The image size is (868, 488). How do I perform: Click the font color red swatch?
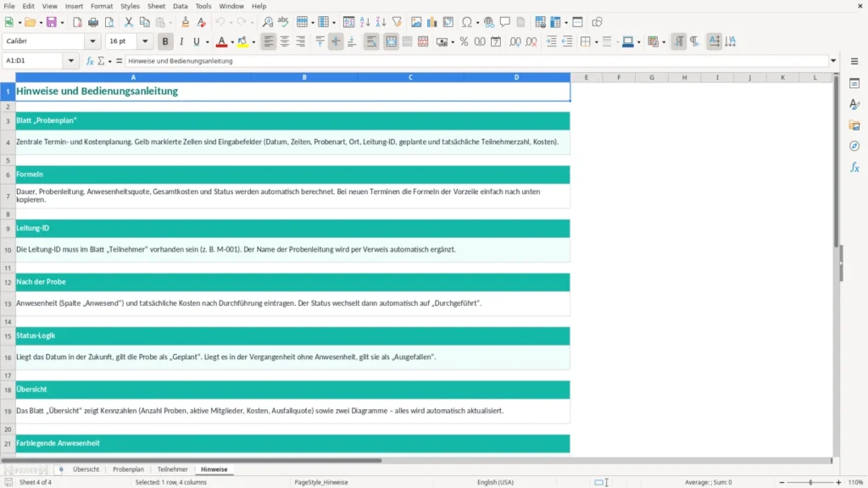(221, 42)
